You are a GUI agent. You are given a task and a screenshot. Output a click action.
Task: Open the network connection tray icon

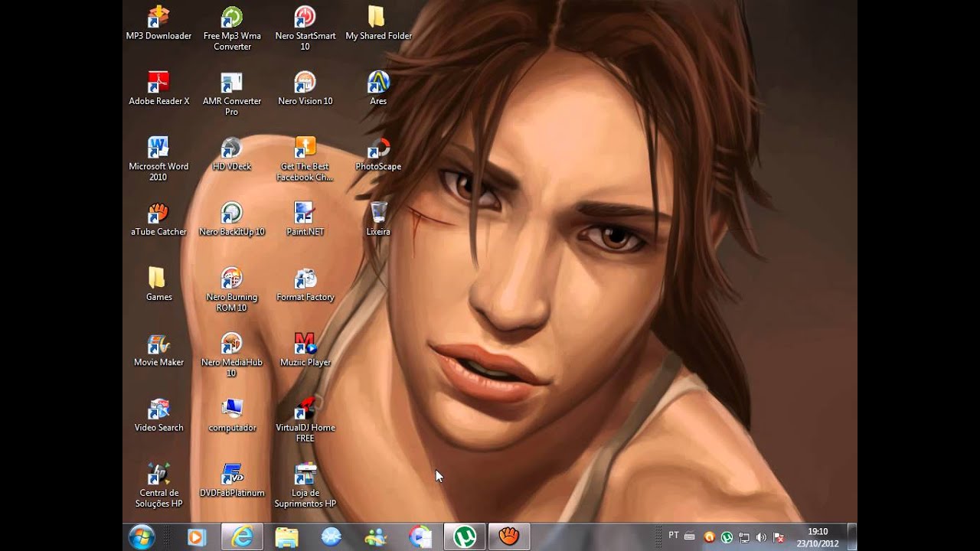tap(744, 537)
